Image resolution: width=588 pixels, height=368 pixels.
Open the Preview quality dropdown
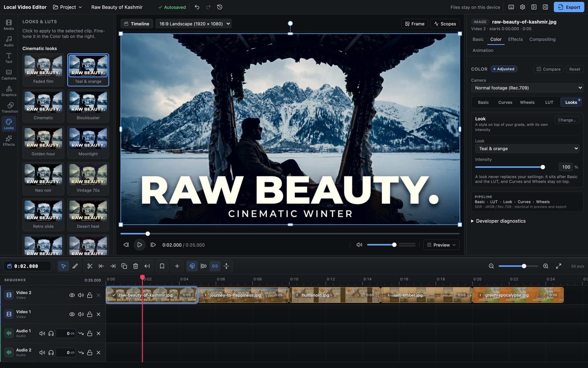tap(441, 245)
